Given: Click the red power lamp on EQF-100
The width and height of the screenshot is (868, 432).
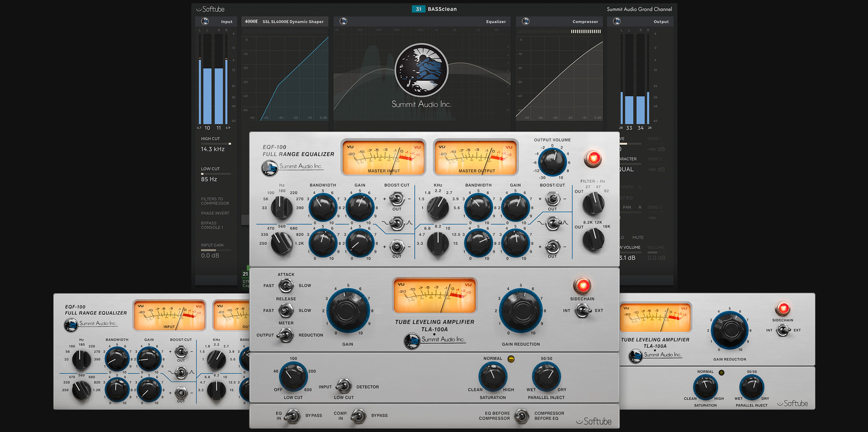Looking at the screenshot, I should [x=593, y=158].
